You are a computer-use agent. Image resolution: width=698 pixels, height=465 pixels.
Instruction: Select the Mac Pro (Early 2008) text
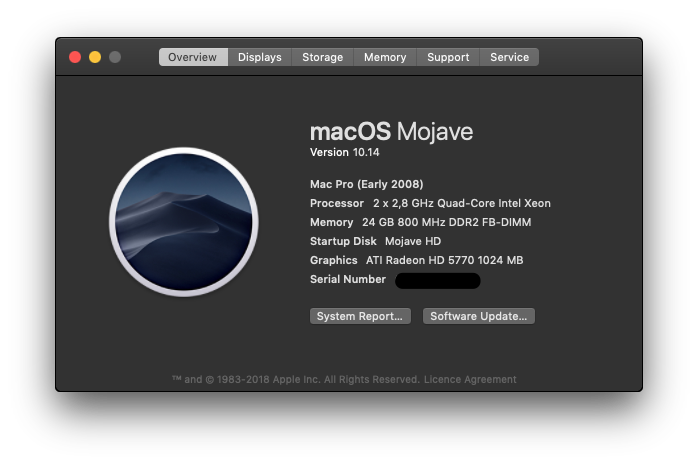(x=366, y=184)
